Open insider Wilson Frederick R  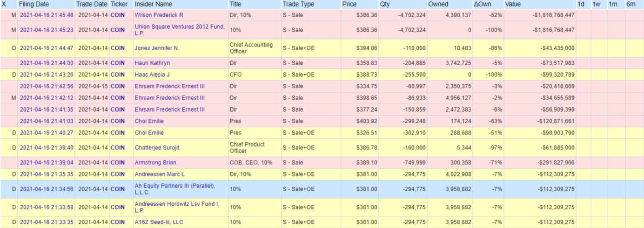click(x=159, y=15)
